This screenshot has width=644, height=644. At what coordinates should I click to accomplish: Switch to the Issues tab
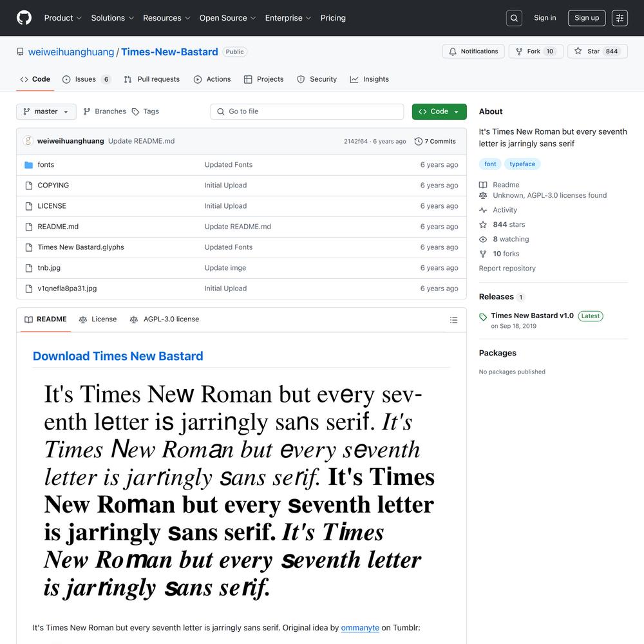[x=86, y=79]
